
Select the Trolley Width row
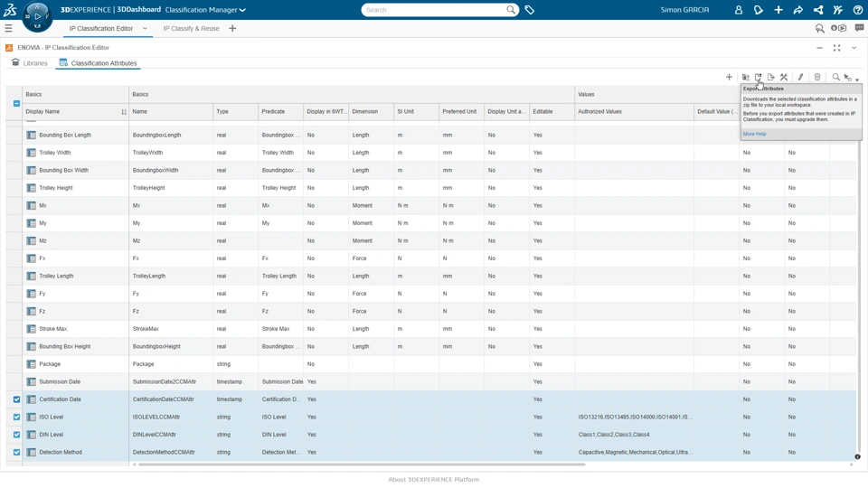pos(430,153)
